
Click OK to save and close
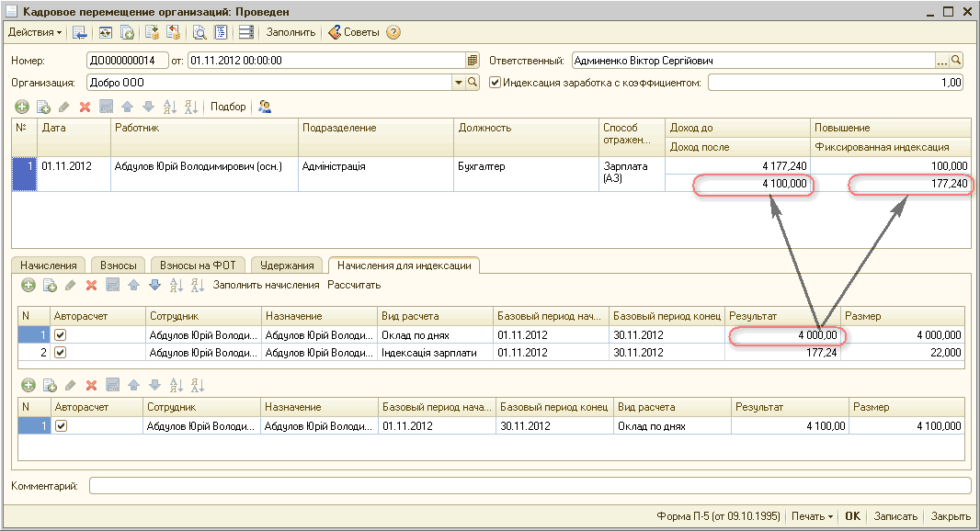(852, 516)
